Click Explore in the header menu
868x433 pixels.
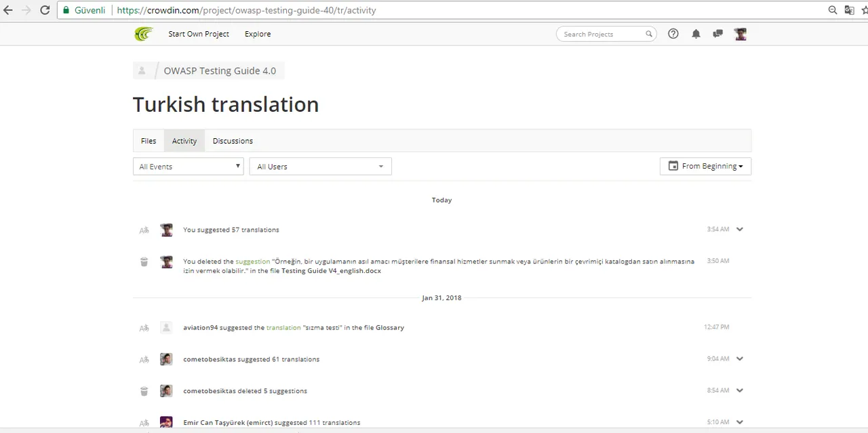pos(258,34)
